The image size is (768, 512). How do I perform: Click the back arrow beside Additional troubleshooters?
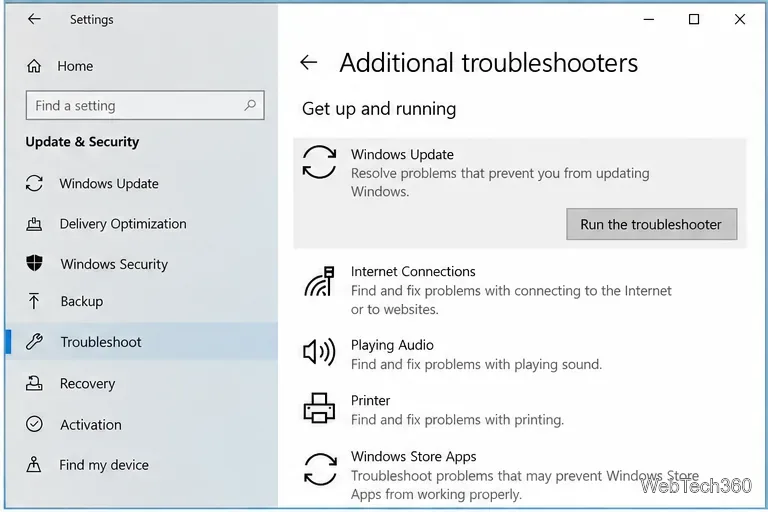coord(309,62)
